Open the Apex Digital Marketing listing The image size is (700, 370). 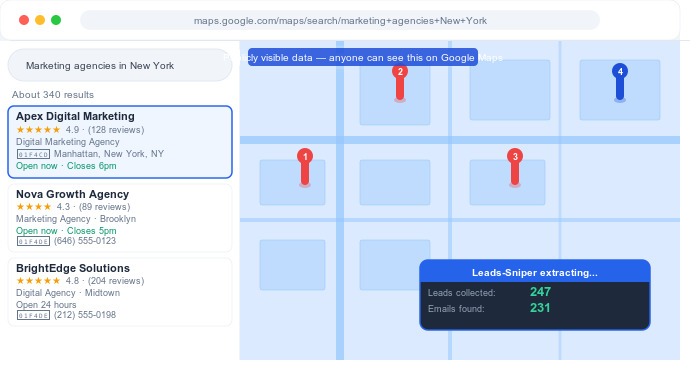(x=120, y=142)
